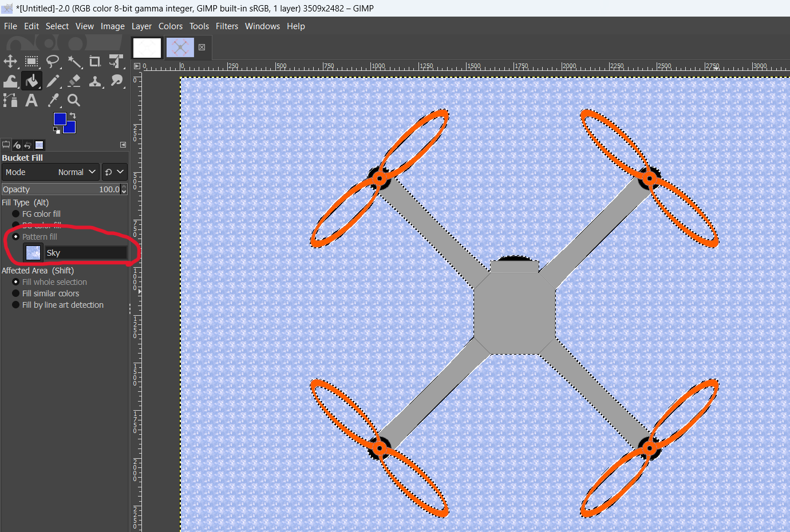Screen dimensions: 790x532
Task: Open the Filters menu
Action: tap(227, 26)
